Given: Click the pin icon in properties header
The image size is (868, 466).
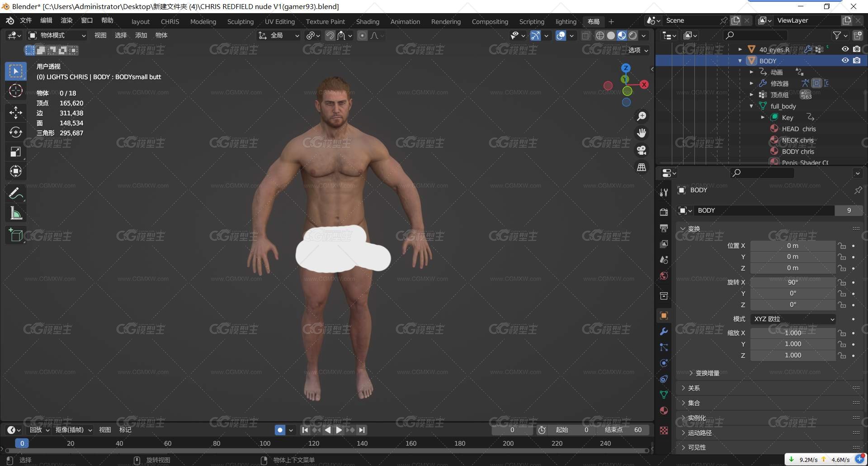Looking at the screenshot, I should coord(858,190).
